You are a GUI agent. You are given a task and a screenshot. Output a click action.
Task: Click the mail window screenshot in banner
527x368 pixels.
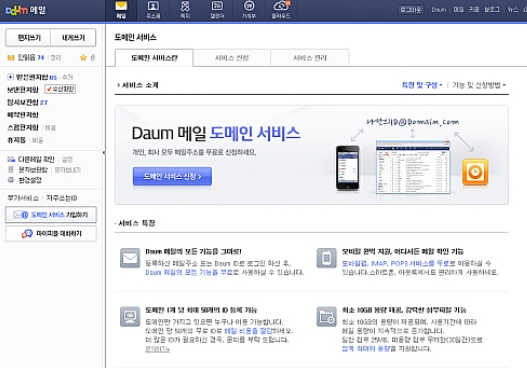point(413,167)
